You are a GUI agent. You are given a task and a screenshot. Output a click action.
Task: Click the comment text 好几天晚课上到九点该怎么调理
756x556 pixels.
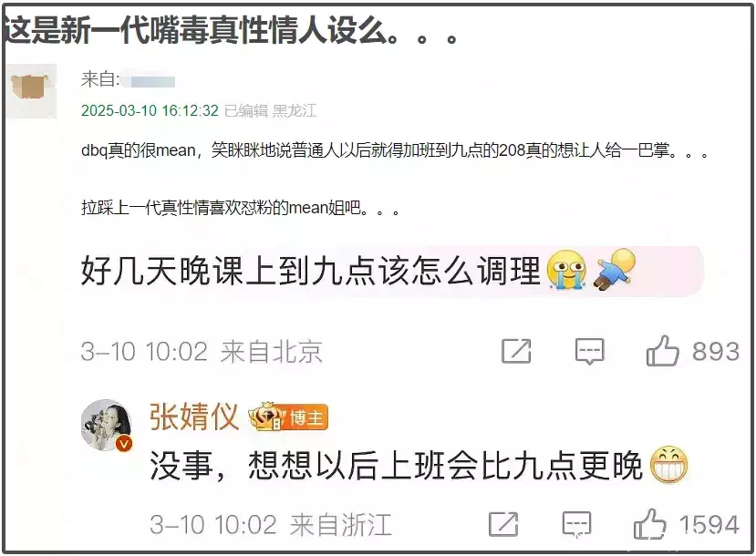[x=311, y=271]
